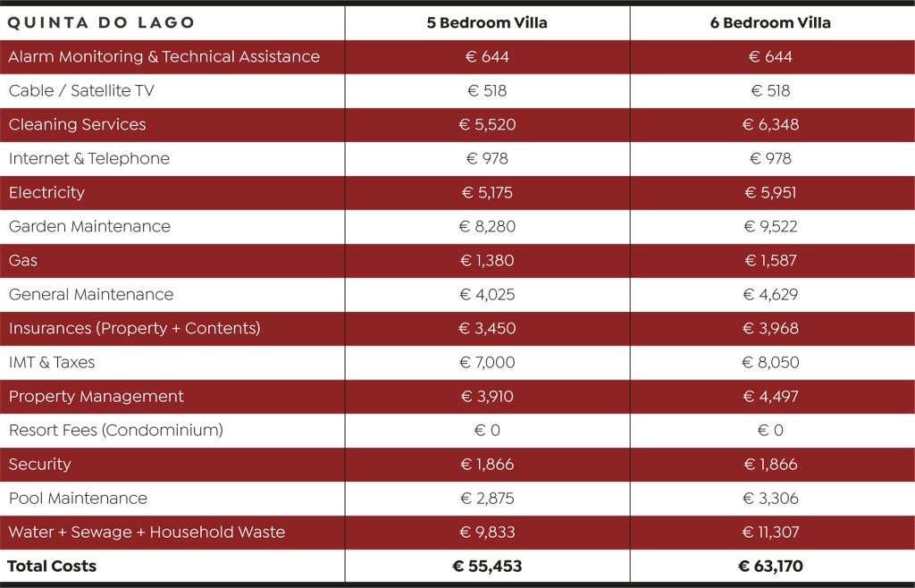Select the Electricity 6 bedroom value € 5,951
This screenshot has width=915, height=588.
point(770,192)
